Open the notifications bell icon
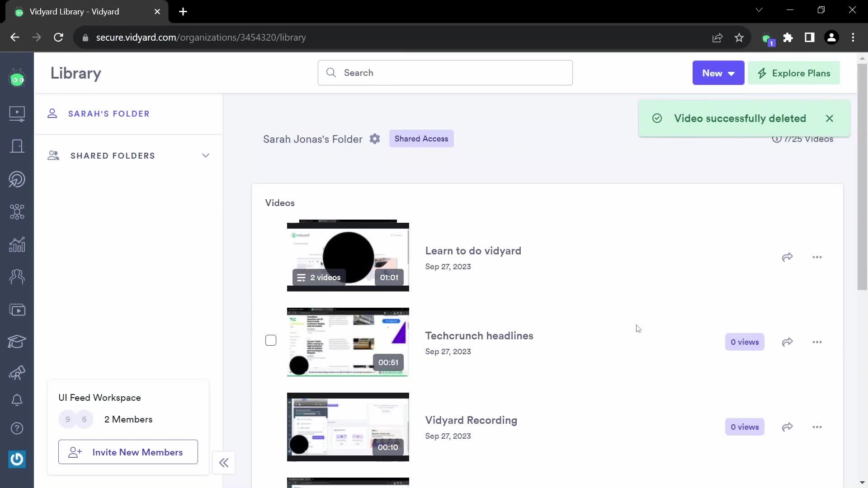868x488 pixels. click(17, 399)
